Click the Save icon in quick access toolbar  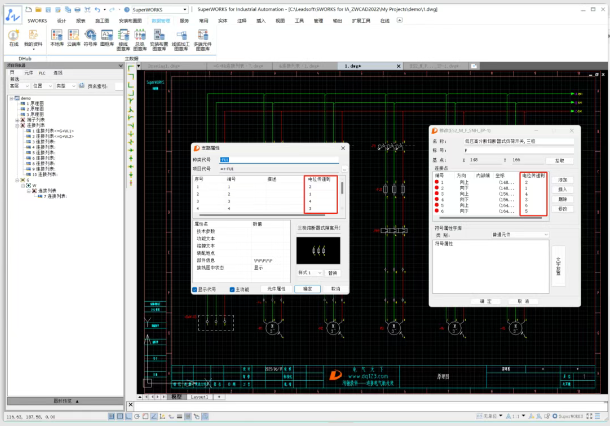(48, 9)
